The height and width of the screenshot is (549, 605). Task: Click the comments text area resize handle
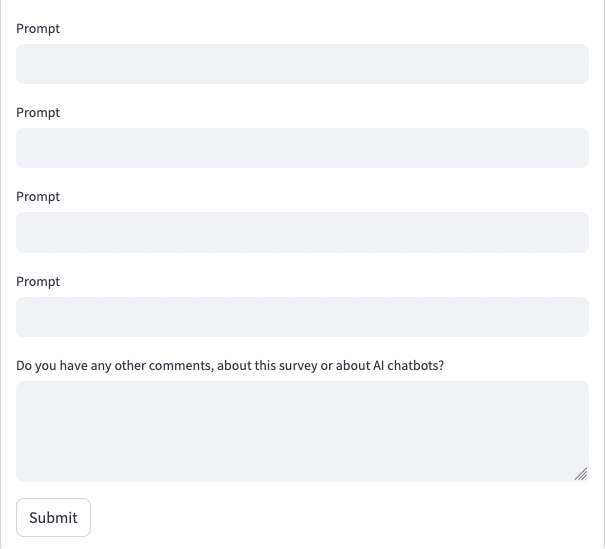[x=581, y=474]
